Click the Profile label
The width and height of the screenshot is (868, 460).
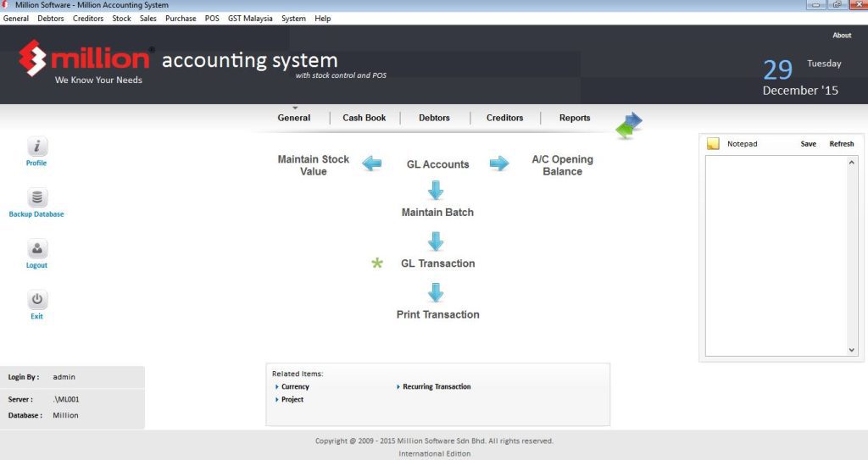click(36, 163)
